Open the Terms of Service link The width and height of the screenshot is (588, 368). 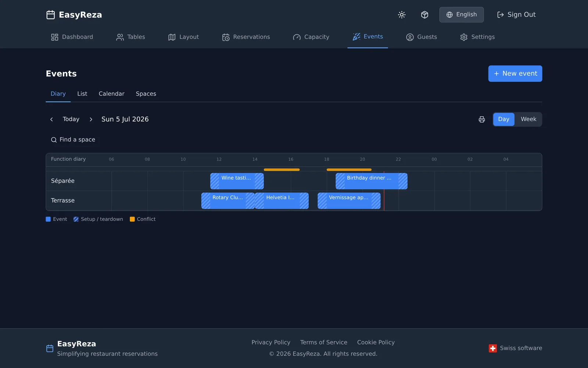324,342
